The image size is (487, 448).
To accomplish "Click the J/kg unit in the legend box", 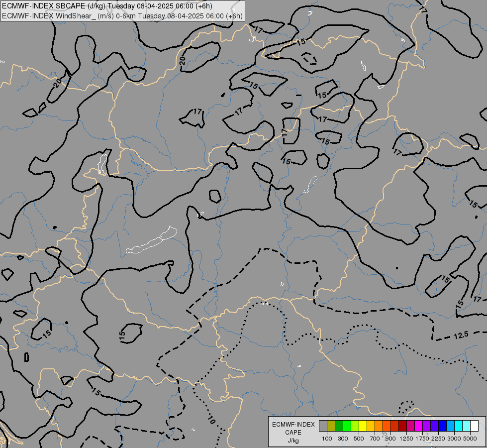I will [293, 441].
